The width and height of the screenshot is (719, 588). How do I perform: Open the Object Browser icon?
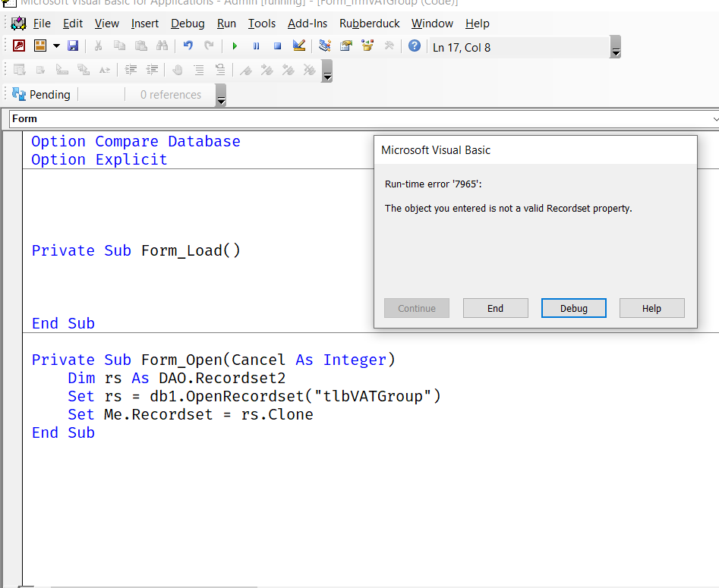coord(367,46)
